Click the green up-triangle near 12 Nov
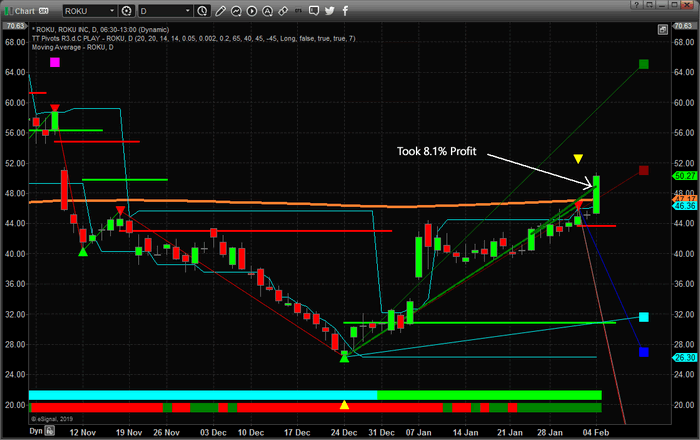This screenshot has width=700, height=440. [83, 252]
